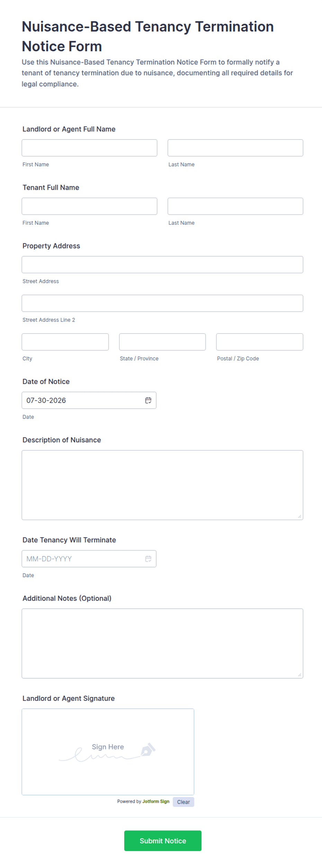Click the State / Province input box

162,342
